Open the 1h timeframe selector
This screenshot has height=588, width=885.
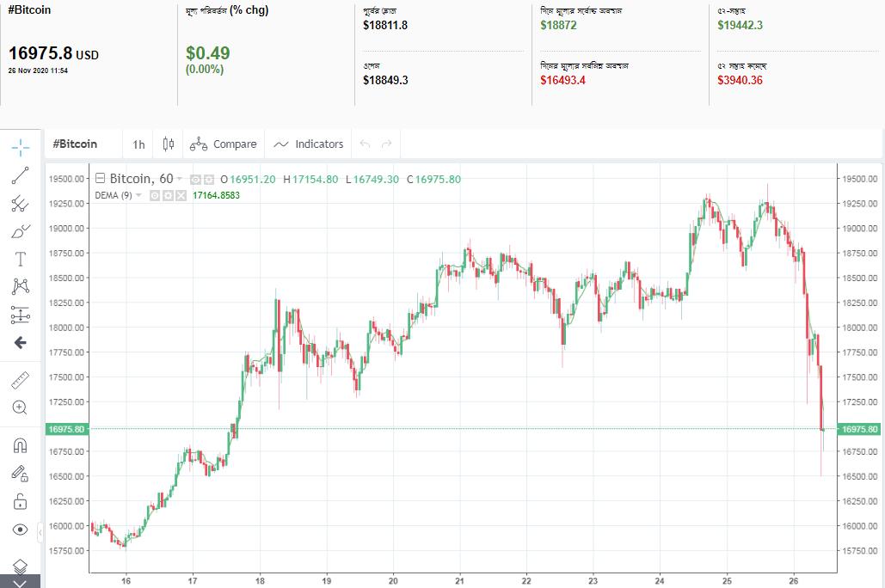tap(138, 144)
